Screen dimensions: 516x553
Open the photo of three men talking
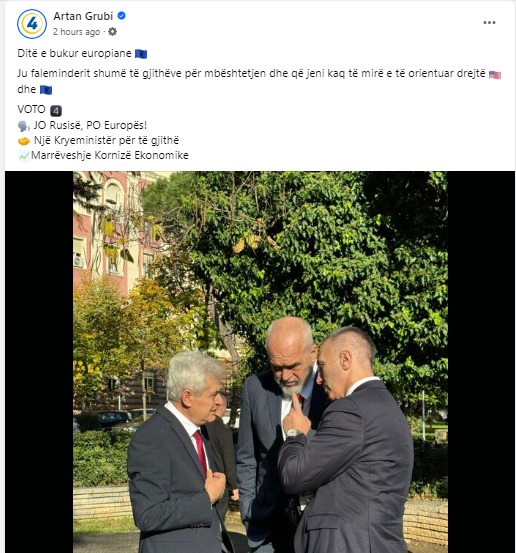(x=260, y=362)
